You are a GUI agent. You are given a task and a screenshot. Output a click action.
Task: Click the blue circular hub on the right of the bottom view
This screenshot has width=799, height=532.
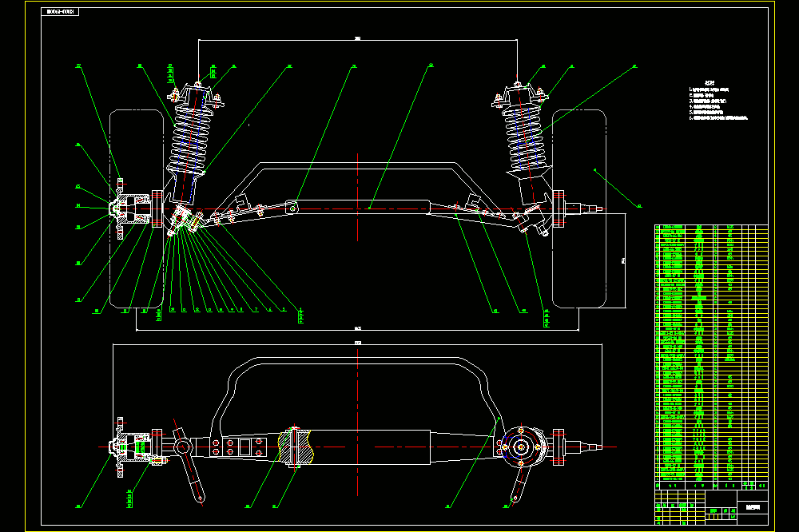coord(521,447)
